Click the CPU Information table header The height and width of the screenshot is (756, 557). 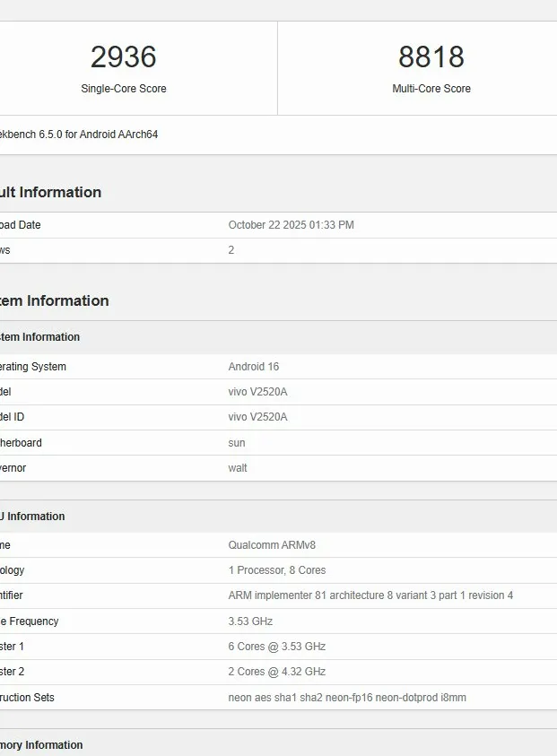(x=33, y=517)
